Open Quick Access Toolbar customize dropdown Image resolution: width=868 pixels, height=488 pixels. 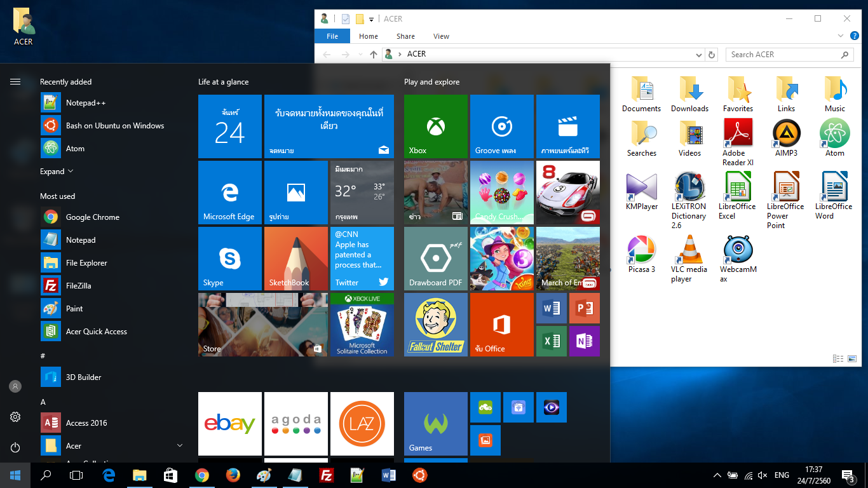[371, 20]
